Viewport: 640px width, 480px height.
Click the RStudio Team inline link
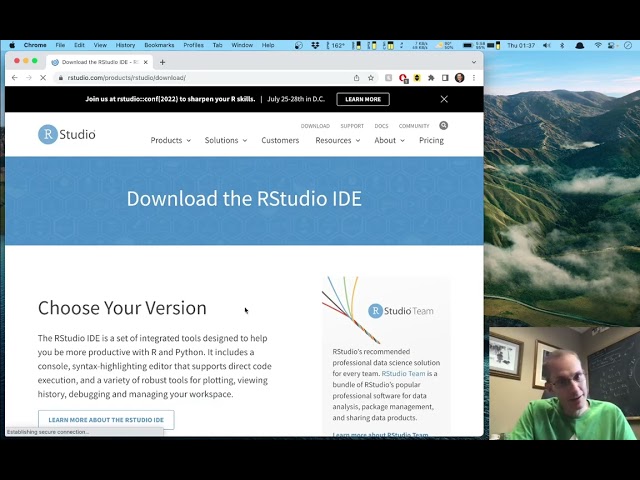coord(403,373)
